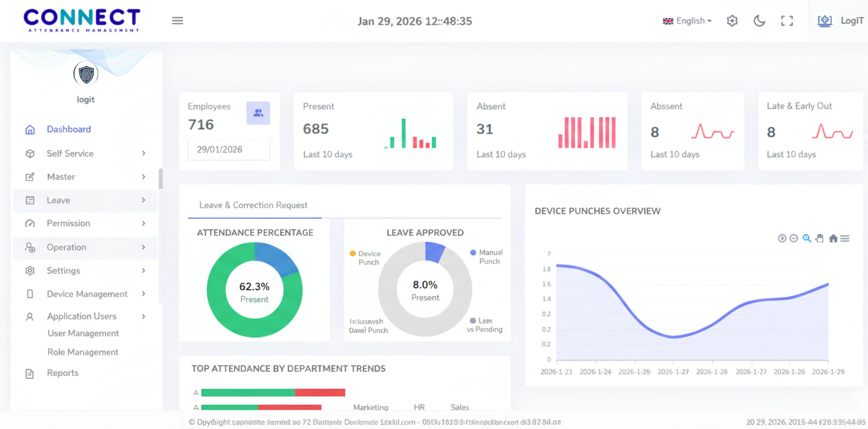Click the Application Users person icon
The height and width of the screenshot is (429, 868).
coord(30,317)
